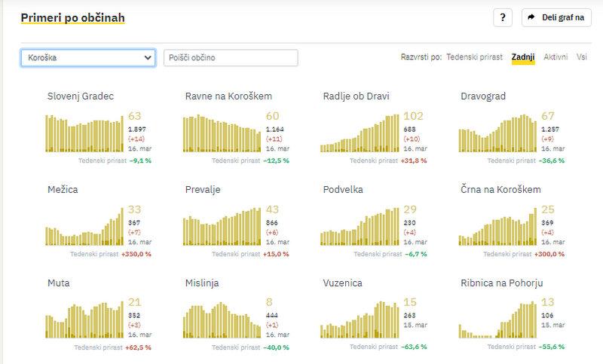Click the Poišči občino search field
This screenshot has height=364, width=603.
[x=231, y=58]
